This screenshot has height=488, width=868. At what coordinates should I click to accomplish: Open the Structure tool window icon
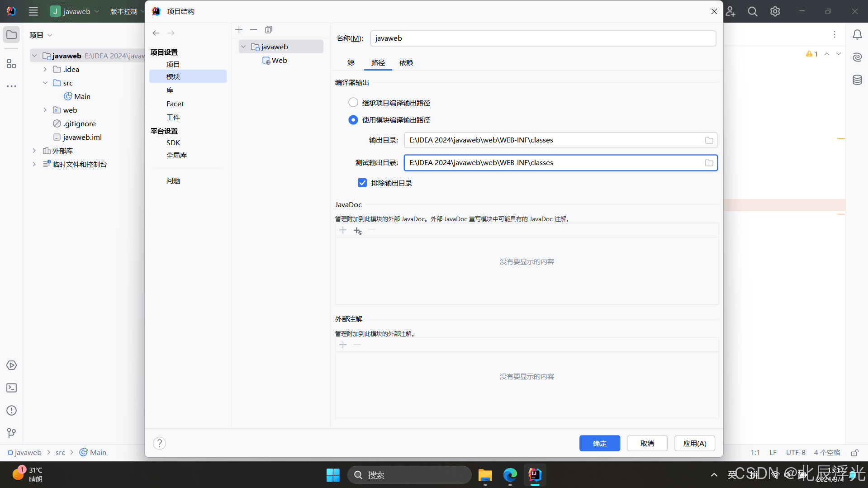[x=11, y=64]
